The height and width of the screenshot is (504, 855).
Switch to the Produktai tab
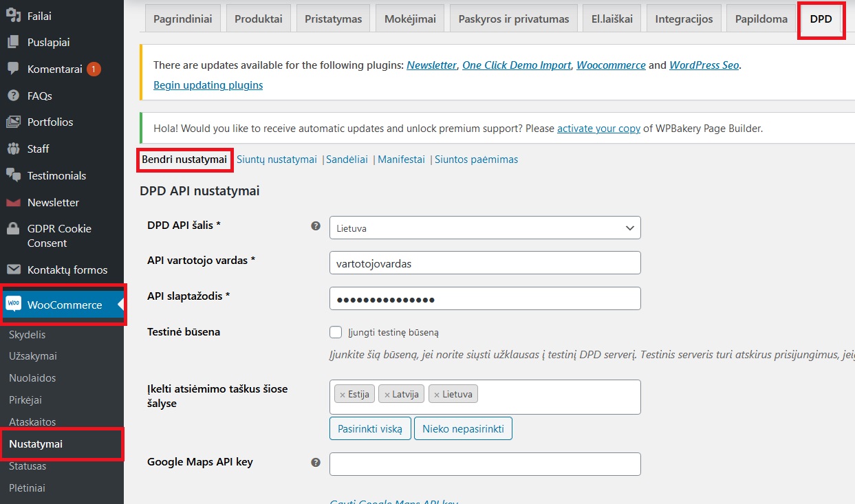click(x=259, y=19)
